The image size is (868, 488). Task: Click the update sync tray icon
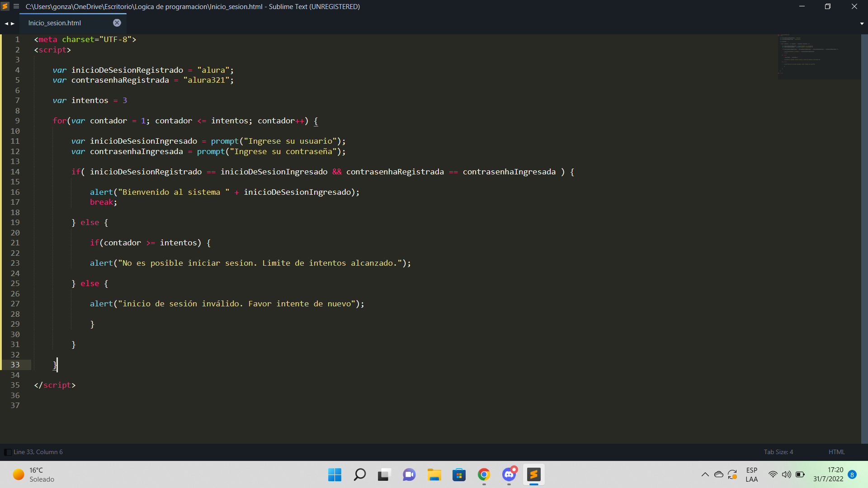pos(732,474)
